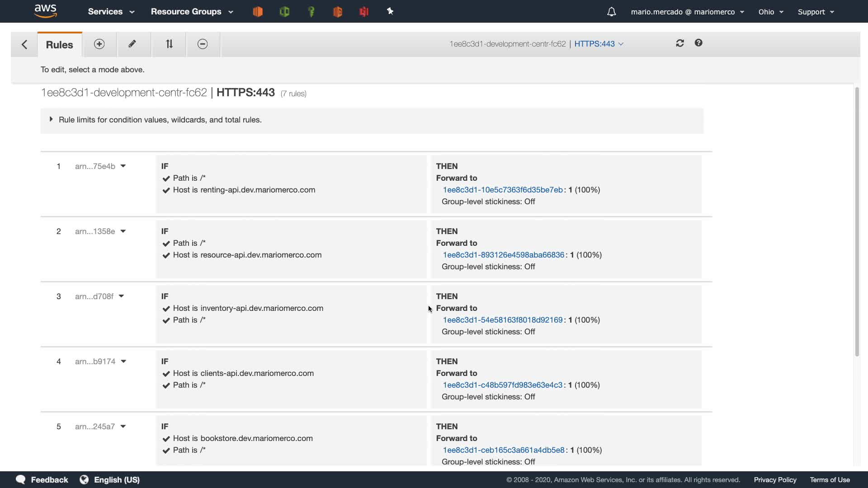Click the add rules plus icon

99,44
